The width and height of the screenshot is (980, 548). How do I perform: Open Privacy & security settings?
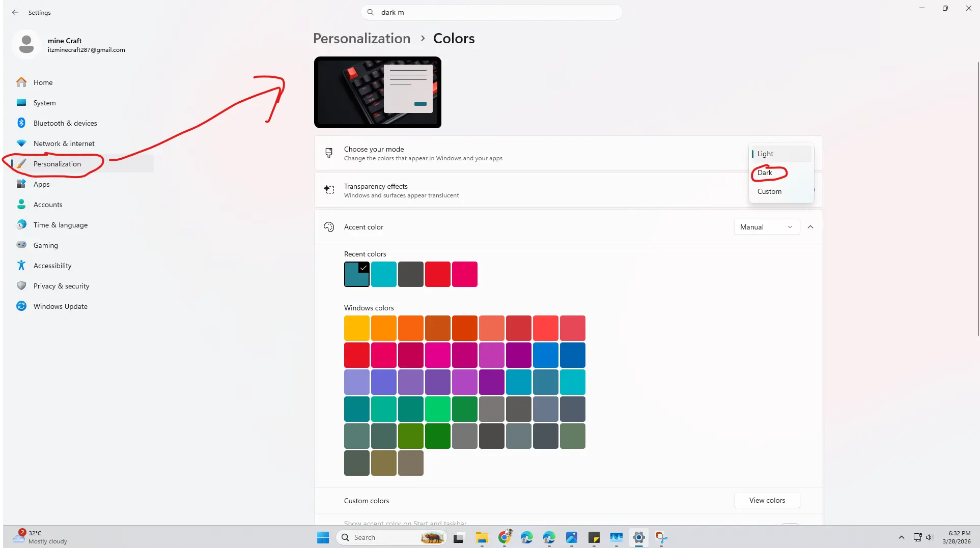61,286
